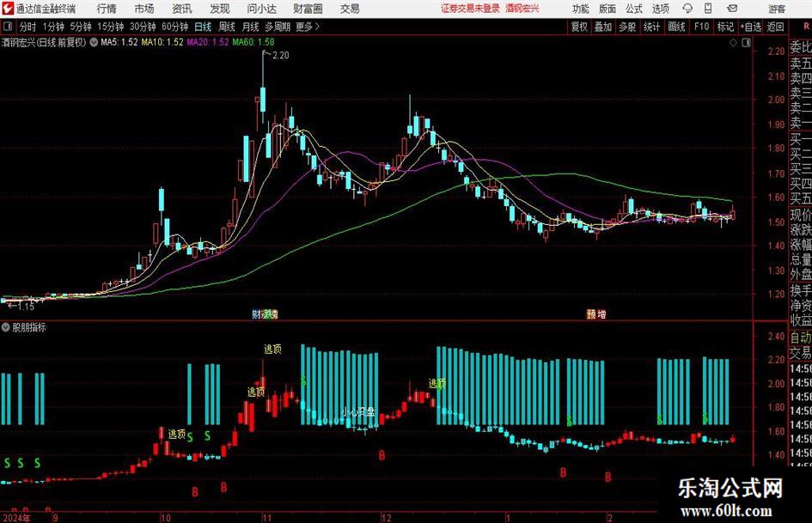
Task: Open the 功能 menu
Action: pyautogui.click(x=581, y=9)
